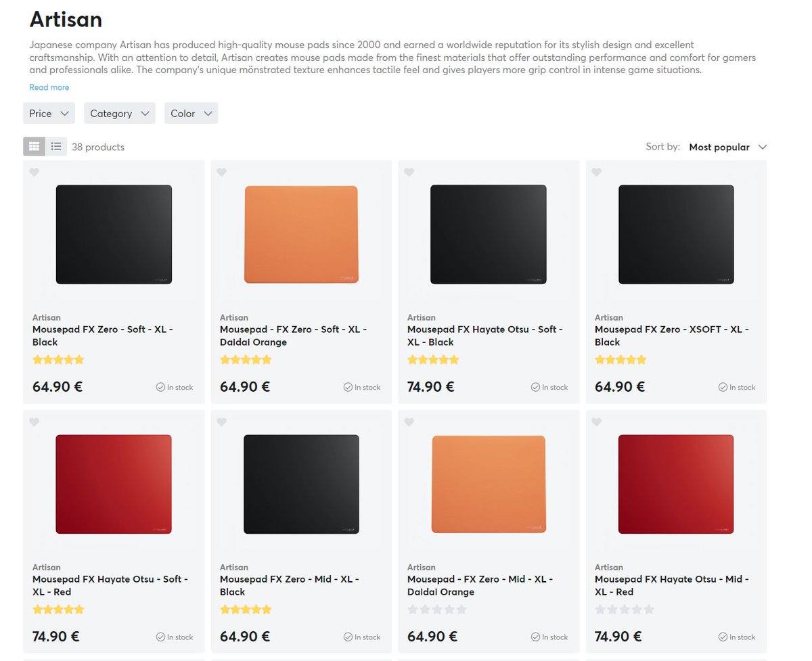Click star rating of FX Zero Soft Daidai Orange
Screen dimensions: 812x661
tap(246, 360)
